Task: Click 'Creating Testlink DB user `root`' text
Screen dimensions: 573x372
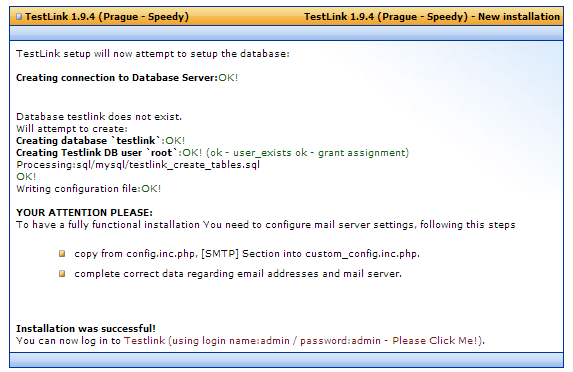Action: coord(97,153)
